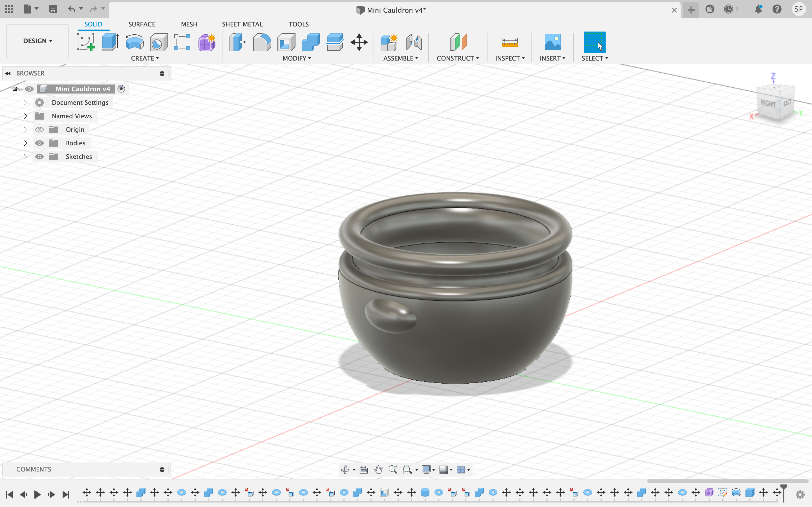The width and height of the screenshot is (812, 507).
Task: Expand the Origin folder
Action: tap(25, 129)
